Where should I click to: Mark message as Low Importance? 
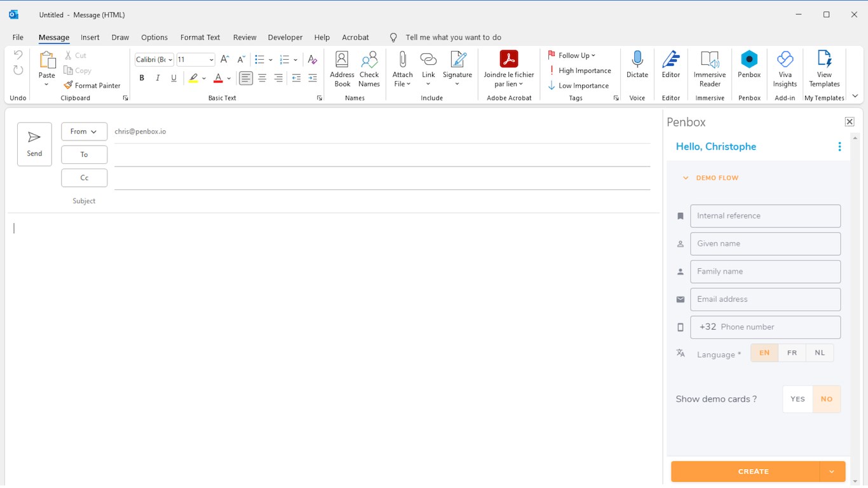tap(578, 86)
